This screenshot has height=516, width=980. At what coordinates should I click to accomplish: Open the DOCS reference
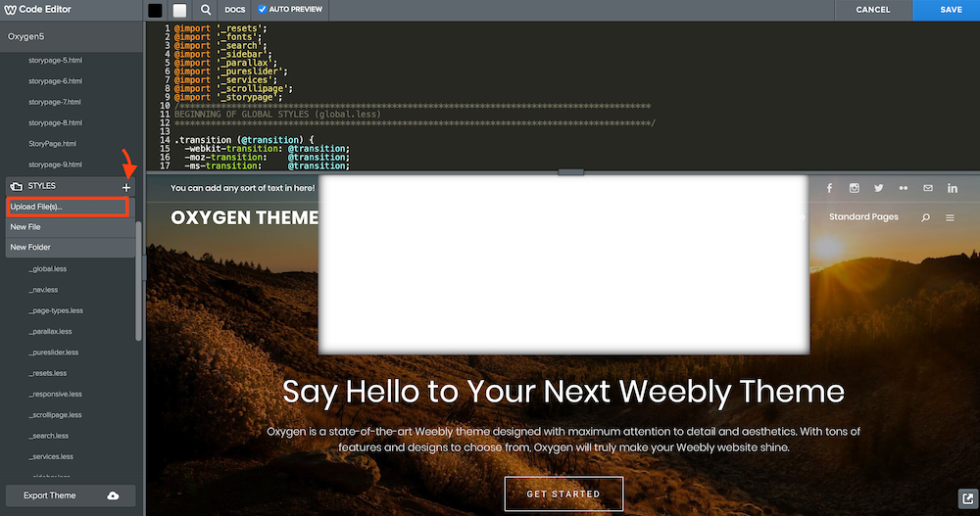235,10
